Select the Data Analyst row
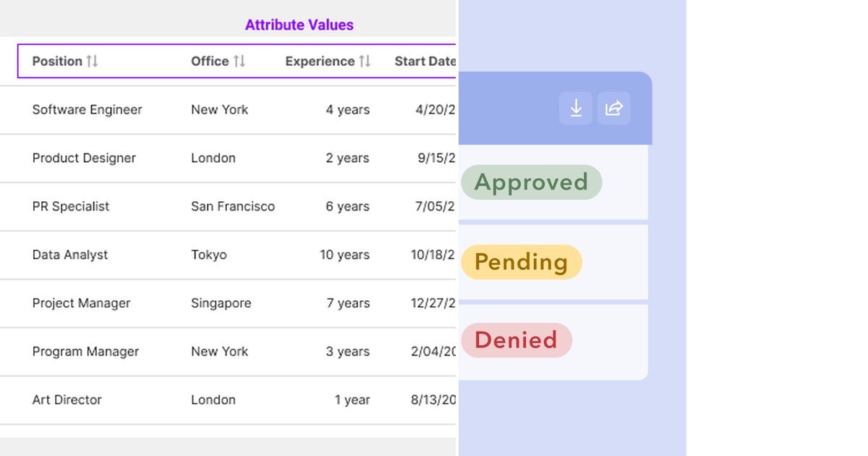868x456 pixels. point(228,255)
